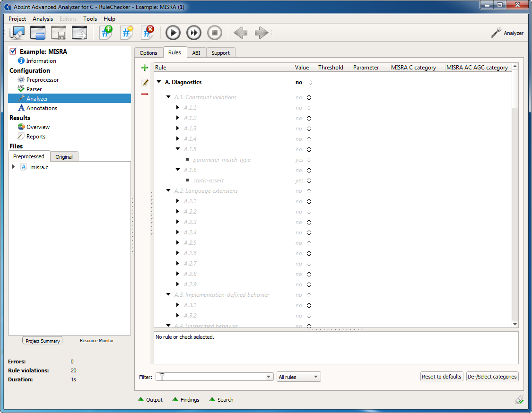Collapse A.1. Constraint violations
Viewport: 532px width, 413px height.
click(x=168, y=97)
